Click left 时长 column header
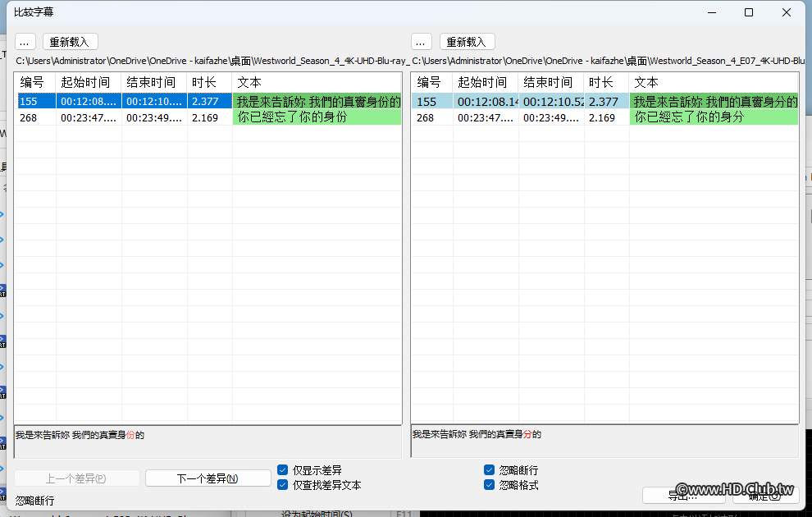Screen dimensions: 812x517 pyautogui.click(x=210, y=82)
